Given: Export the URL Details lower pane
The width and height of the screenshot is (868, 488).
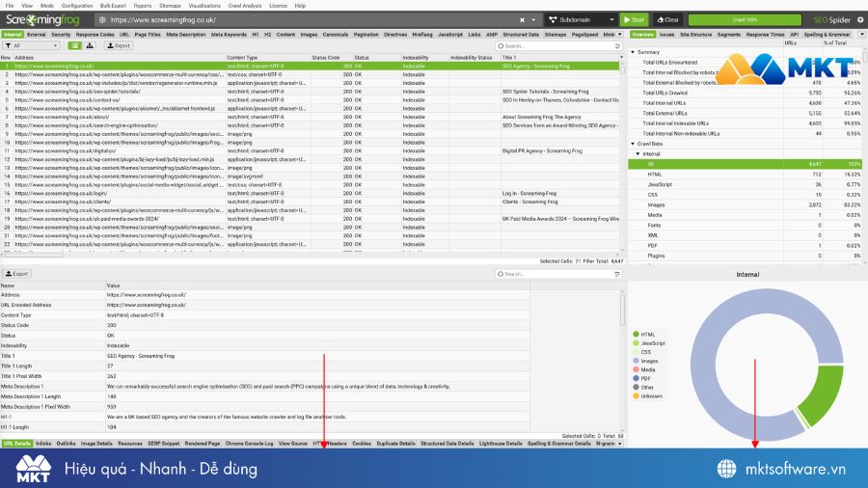Looking at the screenshot, I should tap(16, 274).
